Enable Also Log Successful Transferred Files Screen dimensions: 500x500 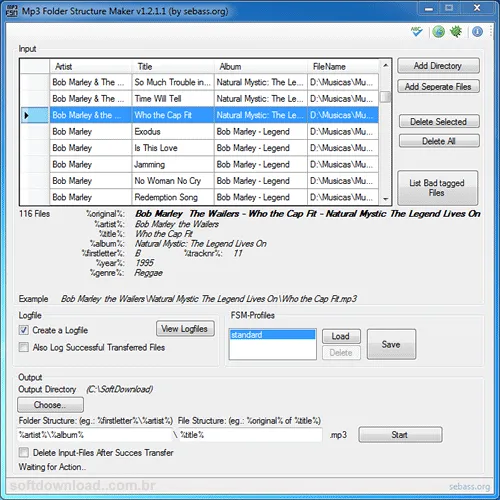(x=24, y=347)
